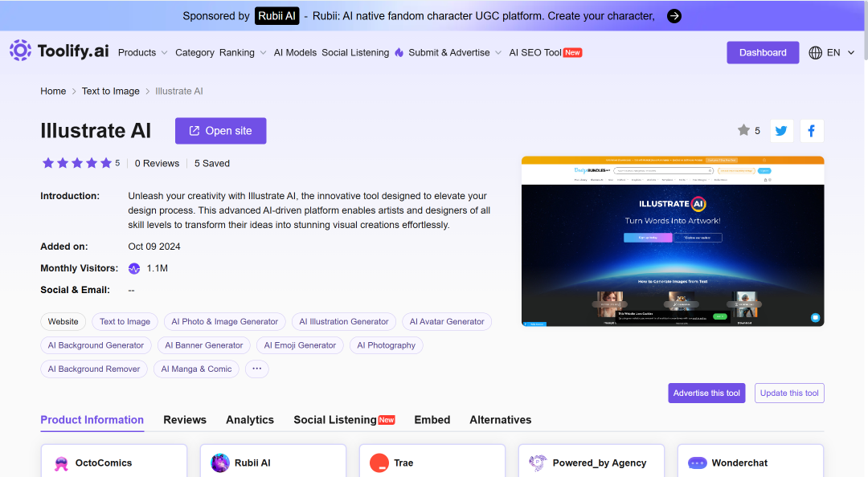The image size is (868, 477).
Task: Click Update this tool button
Action: click(x=789, y=393)
